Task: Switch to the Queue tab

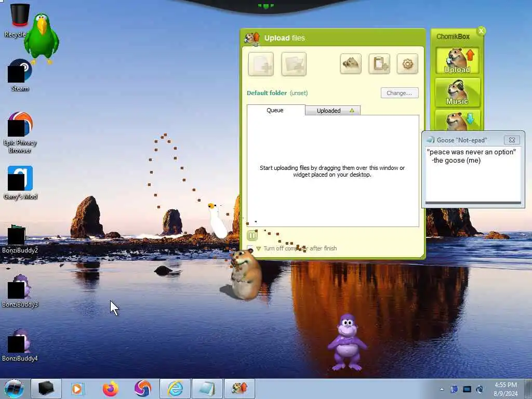Action: (x=275, y=110)
